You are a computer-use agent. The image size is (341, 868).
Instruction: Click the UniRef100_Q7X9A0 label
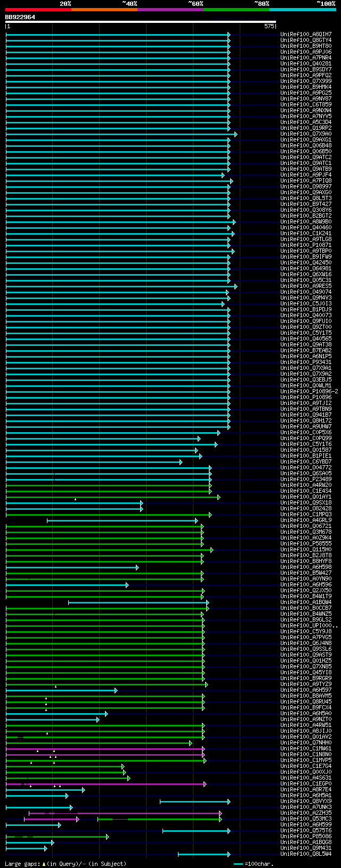point(306,134)
